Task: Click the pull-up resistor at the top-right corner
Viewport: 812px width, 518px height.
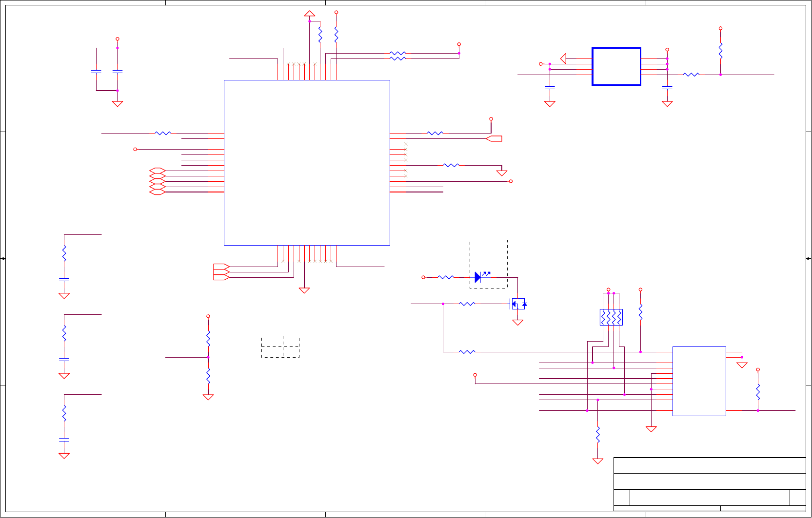Action: pyautogui.click(x=721, y=51)
